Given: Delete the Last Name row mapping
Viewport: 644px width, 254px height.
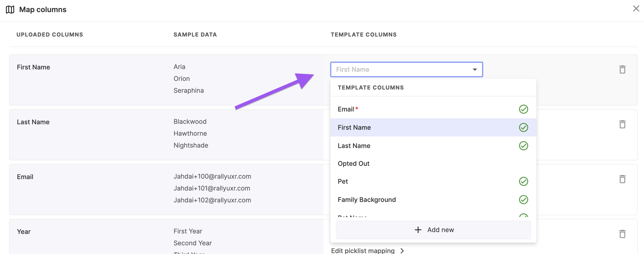Looking at the screenshot, I should [x=622, y=124].
